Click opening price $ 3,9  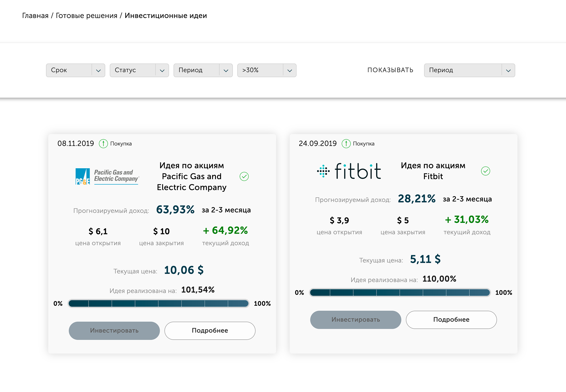pyautogui.click(x=339, y=220)
